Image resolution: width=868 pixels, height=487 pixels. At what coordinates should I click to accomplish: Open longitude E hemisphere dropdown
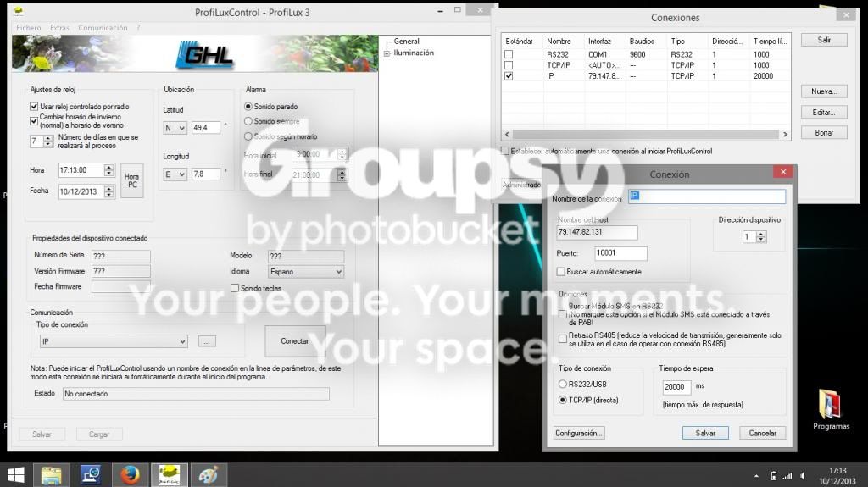click(175, 174)
